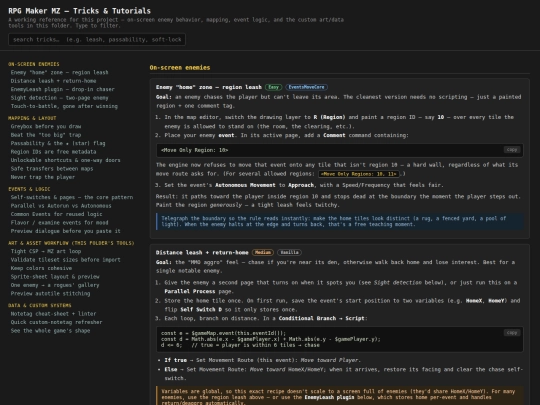The image size is (540, 405).
Task: Click the 'Medium' difficulty badge
Action: tap(262, 252)
